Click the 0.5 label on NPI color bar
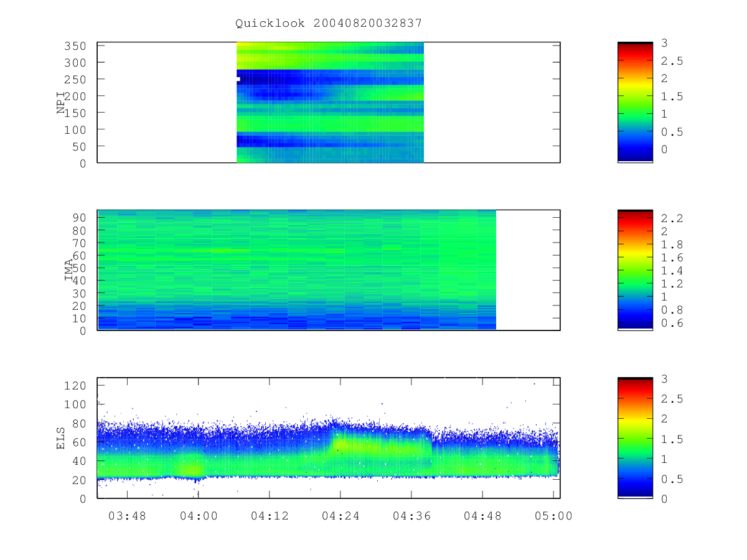Image resolution: width=747 pixels, height=560 pixels. tap(672, 132)
